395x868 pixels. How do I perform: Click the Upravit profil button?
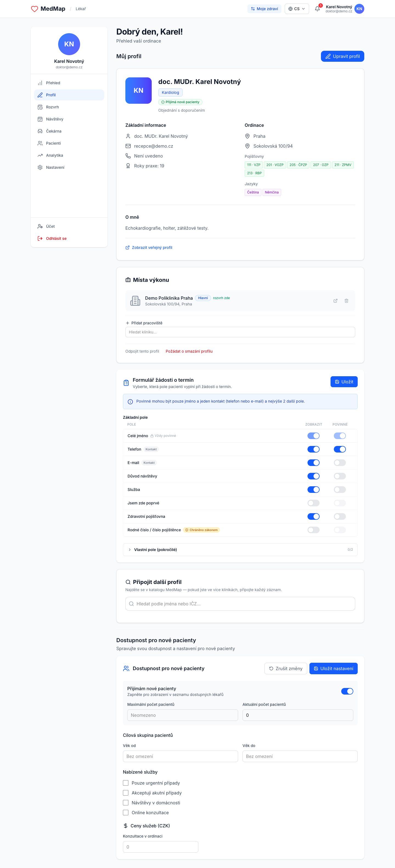(x=342, y=56)
